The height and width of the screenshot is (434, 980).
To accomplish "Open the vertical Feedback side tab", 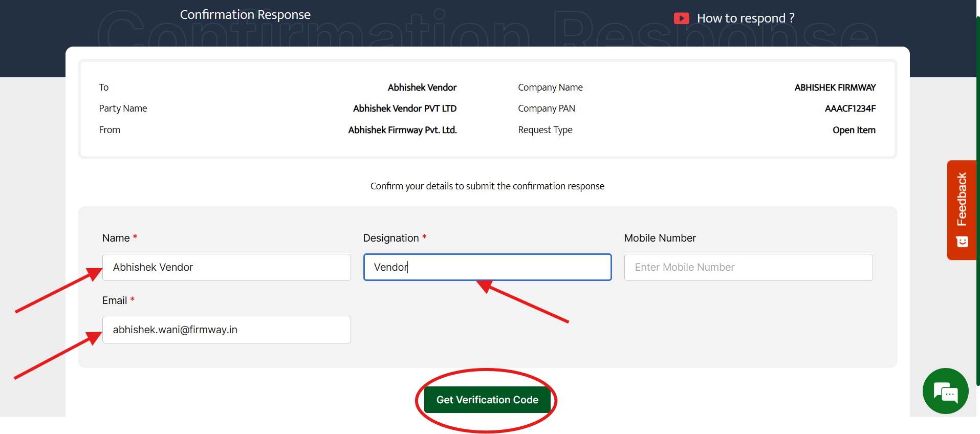I will (x=962, y=200).
